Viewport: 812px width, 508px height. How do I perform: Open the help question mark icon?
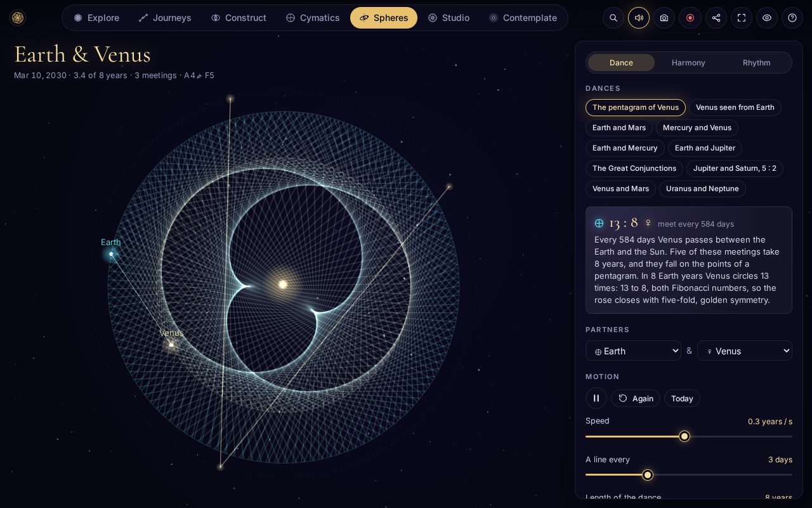click(x=792, y=18)
